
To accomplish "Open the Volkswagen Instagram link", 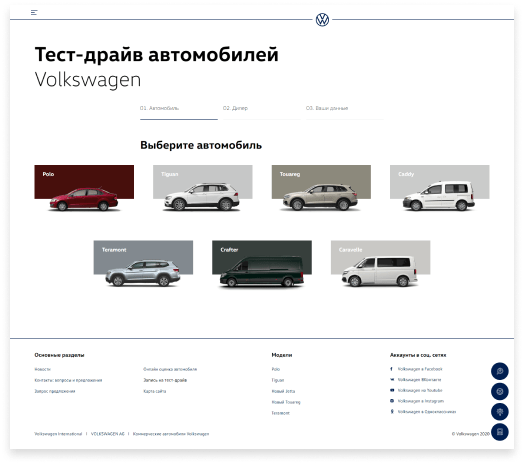I will click(421, 401).
